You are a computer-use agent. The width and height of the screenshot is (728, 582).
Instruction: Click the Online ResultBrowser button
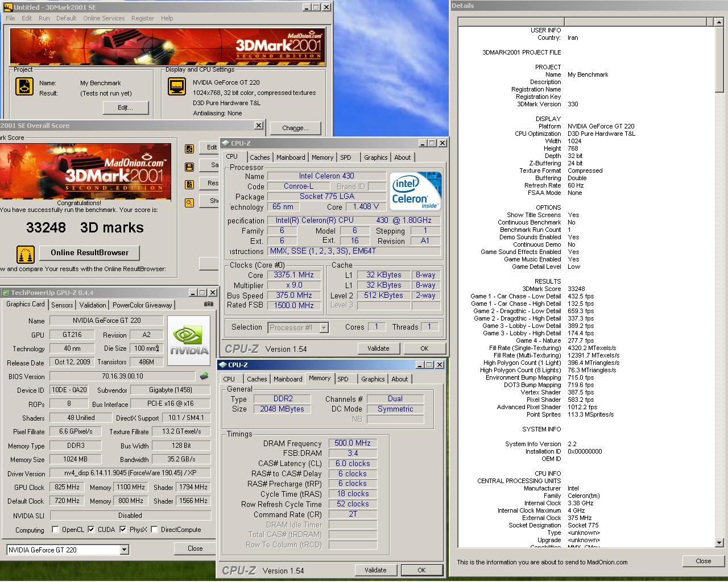click(x=89, y=253)
